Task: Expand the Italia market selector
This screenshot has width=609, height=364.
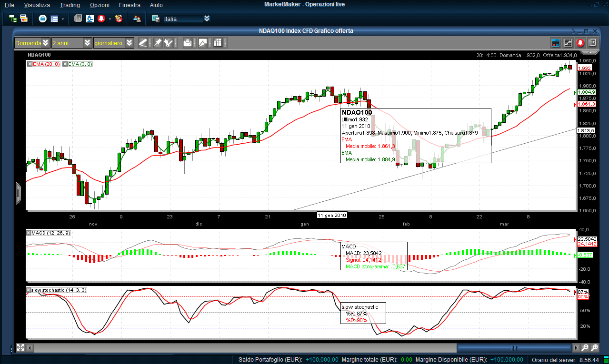Action: click(x=207, y=19)
